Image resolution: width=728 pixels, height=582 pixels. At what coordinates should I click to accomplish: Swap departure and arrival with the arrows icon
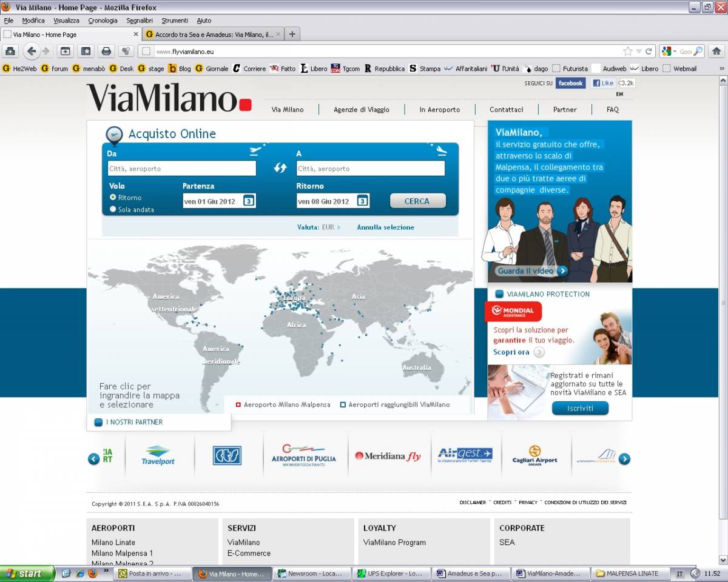point(280,168)
